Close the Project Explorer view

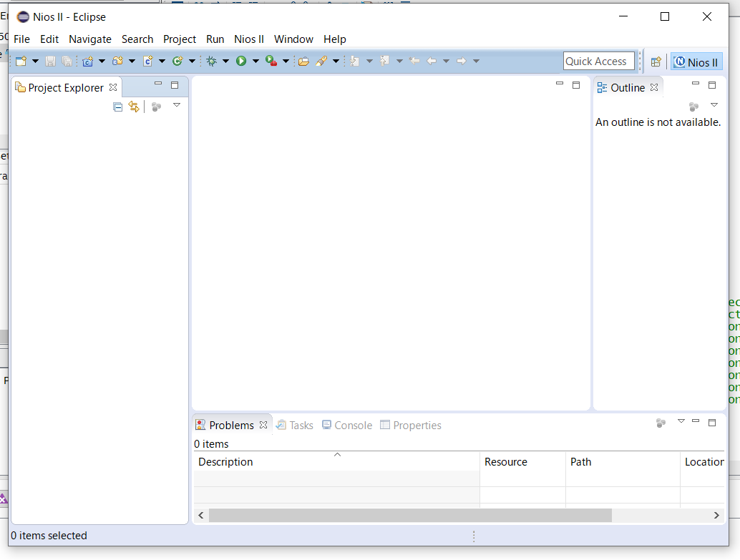pos(113,87)
